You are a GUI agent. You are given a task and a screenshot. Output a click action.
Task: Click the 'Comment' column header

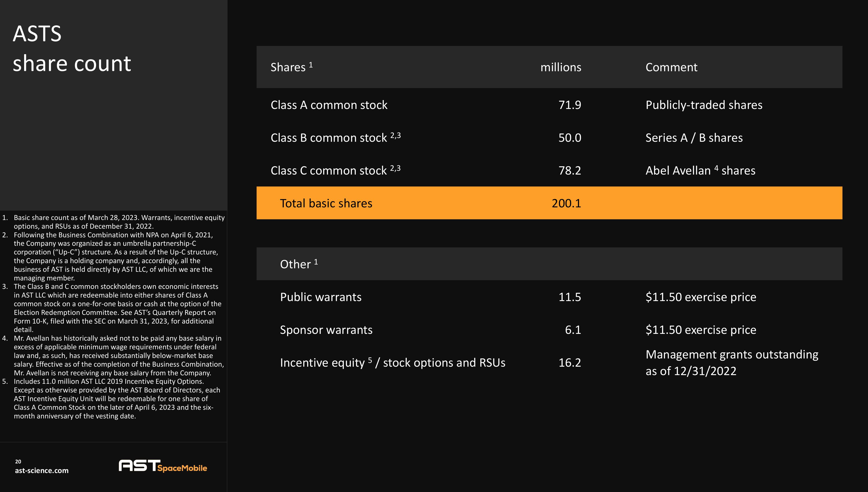coord(671,67)
